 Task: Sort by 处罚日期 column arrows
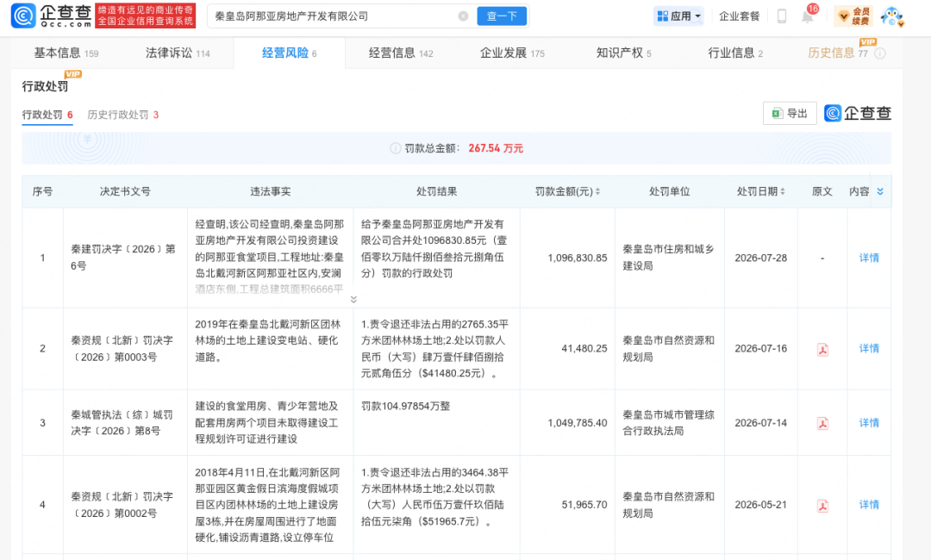782,191
